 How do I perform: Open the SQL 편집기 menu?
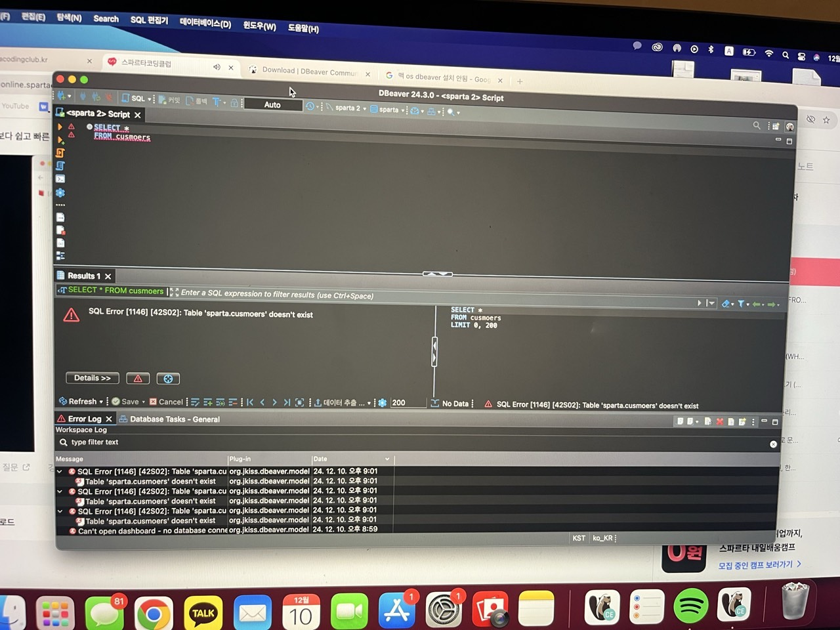149,20
